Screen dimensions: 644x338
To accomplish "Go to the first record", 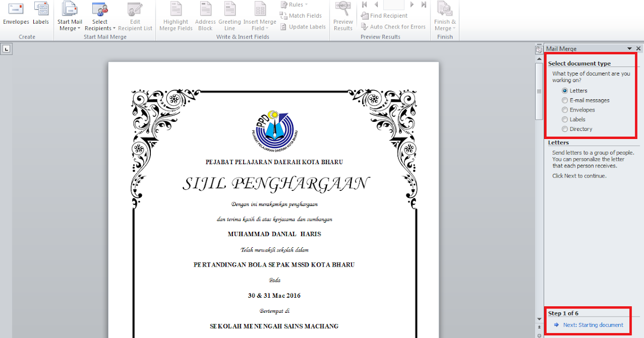I will click(365, 4).
